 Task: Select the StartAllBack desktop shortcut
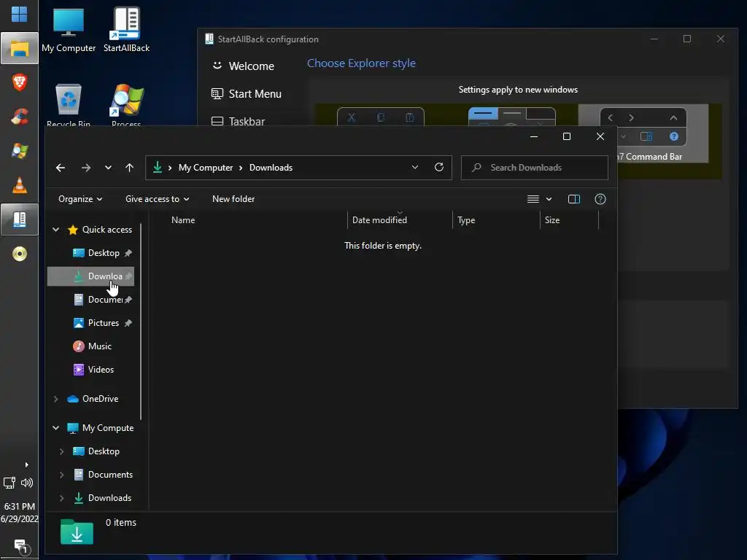click(126, 29)
